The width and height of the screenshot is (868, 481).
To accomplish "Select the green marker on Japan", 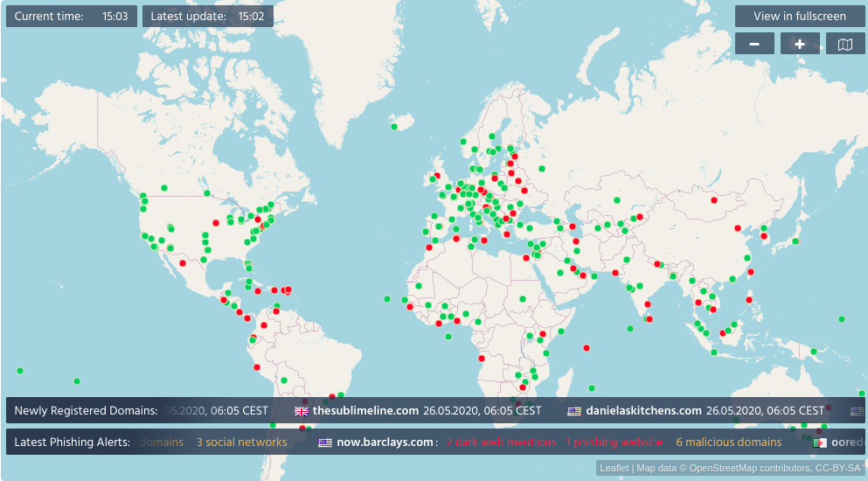I will click(795, 241).
